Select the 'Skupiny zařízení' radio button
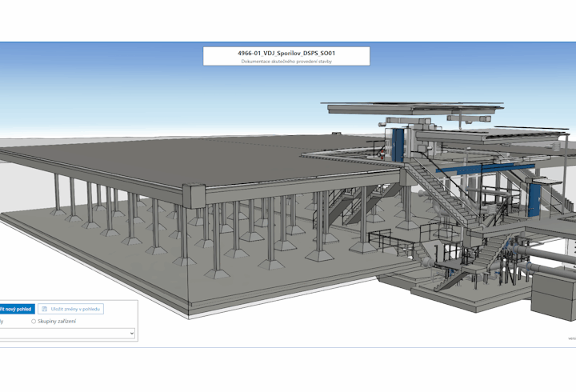This screenshot has height=392, width=576. point(34,322)
